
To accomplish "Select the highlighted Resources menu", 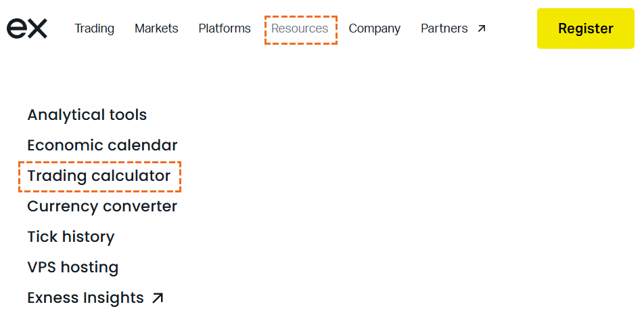I will pos(300,28).
